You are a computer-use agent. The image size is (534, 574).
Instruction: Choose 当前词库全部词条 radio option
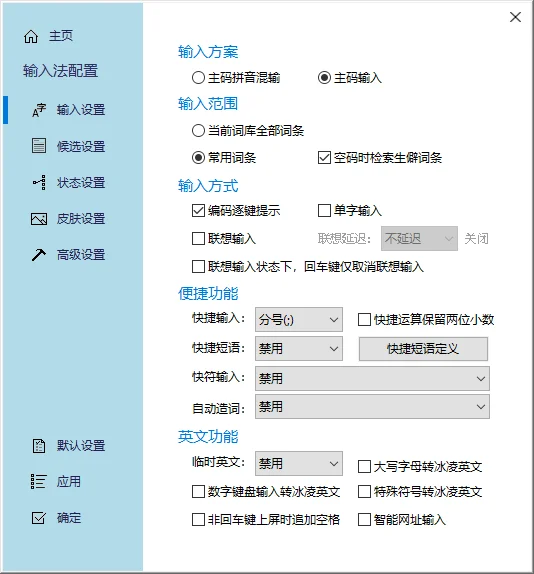click(198, 130)
